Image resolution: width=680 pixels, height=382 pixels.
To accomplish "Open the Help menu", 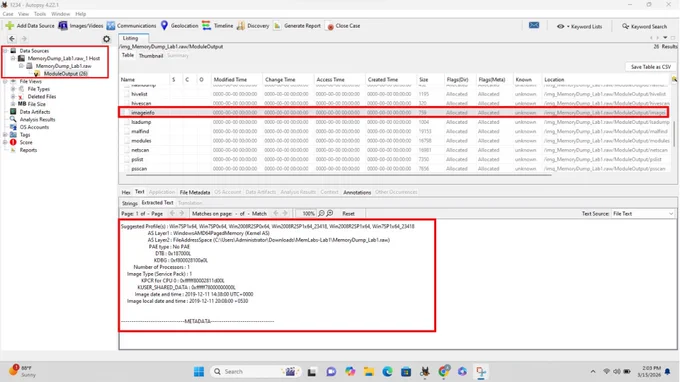I will (81, 14).
